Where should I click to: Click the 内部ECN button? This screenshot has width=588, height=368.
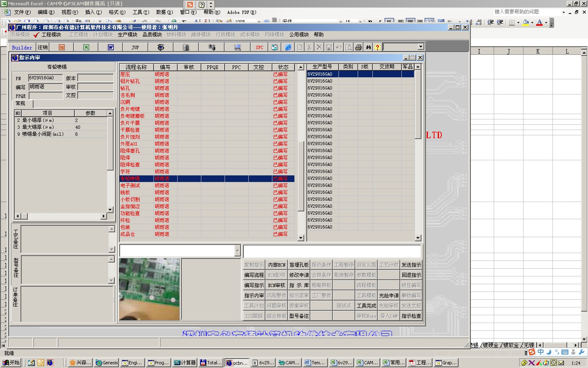coord(276,265)
